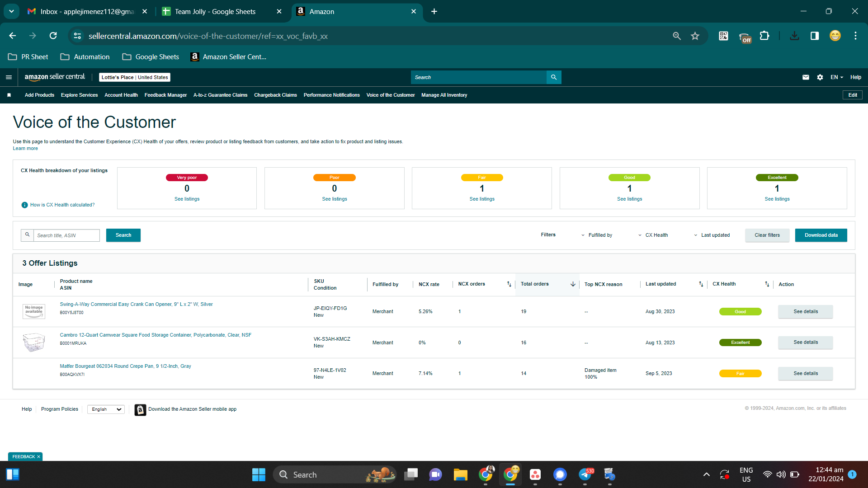Open A-to-z Guarantee Claims
This screenshot has width=868, height=488.
(x=220, y=95)
